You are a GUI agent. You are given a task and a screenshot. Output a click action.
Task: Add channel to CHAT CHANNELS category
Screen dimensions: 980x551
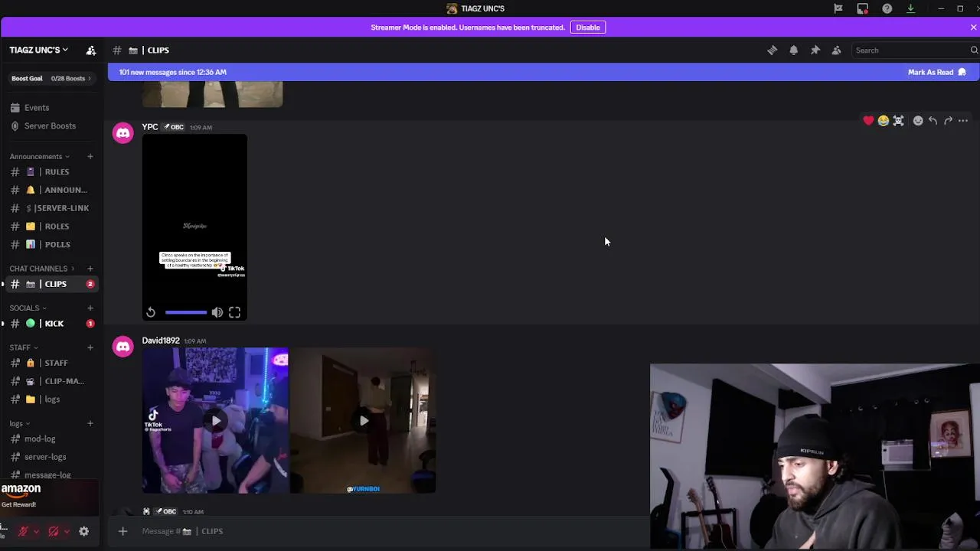pyautogui.click(x=90, y=269)
